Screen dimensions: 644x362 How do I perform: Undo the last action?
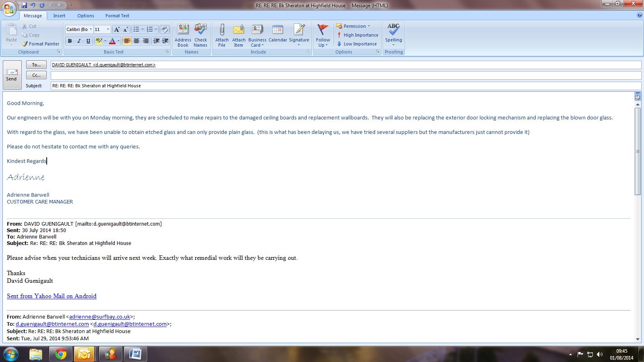point(33,5)
